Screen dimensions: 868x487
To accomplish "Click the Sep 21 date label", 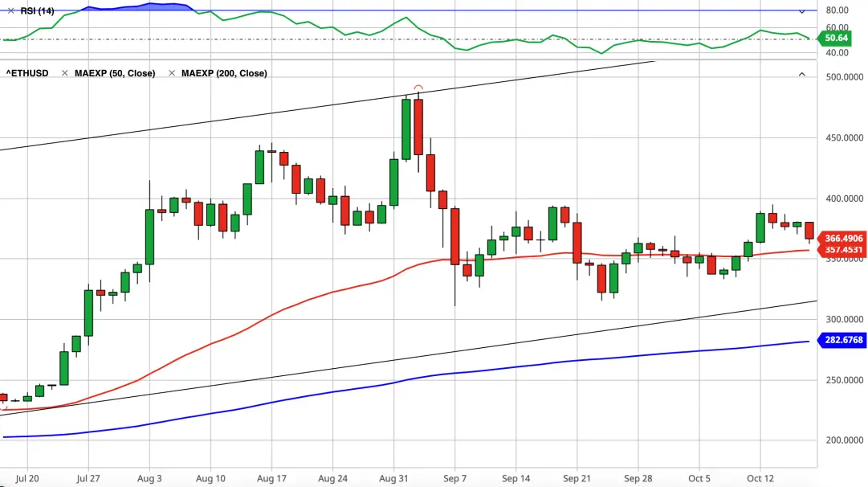I will click(x=577, y=478).
